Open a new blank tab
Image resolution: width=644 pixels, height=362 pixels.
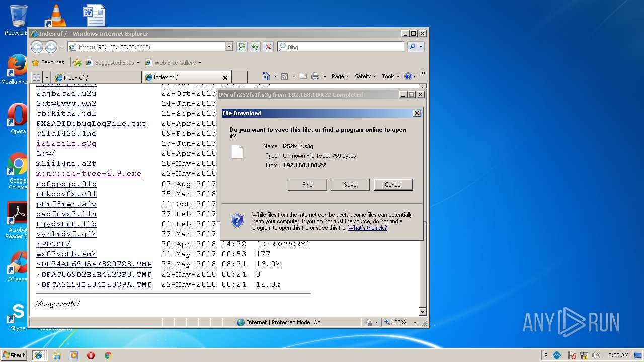coord(239,77)
